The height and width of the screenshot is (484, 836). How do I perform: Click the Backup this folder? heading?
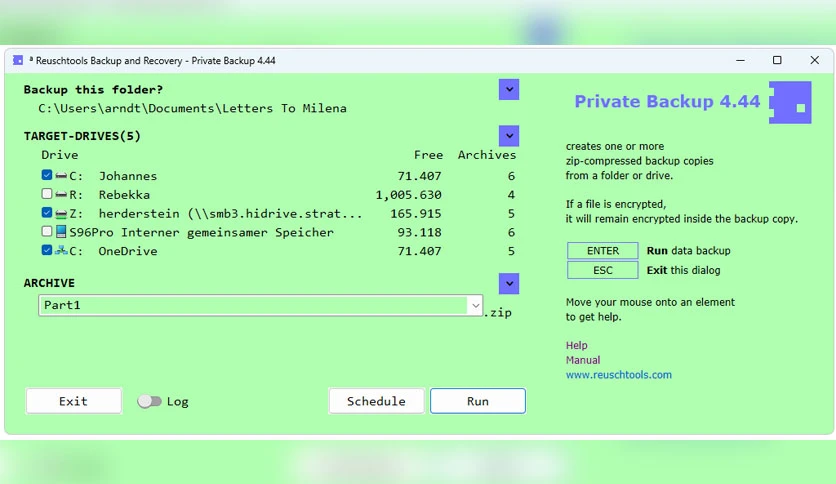[x=93, y=90]
